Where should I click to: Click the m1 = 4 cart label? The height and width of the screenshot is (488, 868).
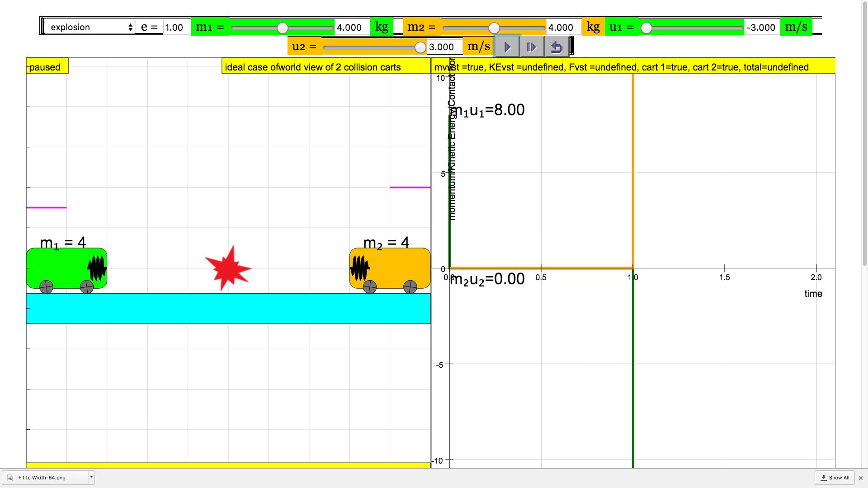click(63, 243)
